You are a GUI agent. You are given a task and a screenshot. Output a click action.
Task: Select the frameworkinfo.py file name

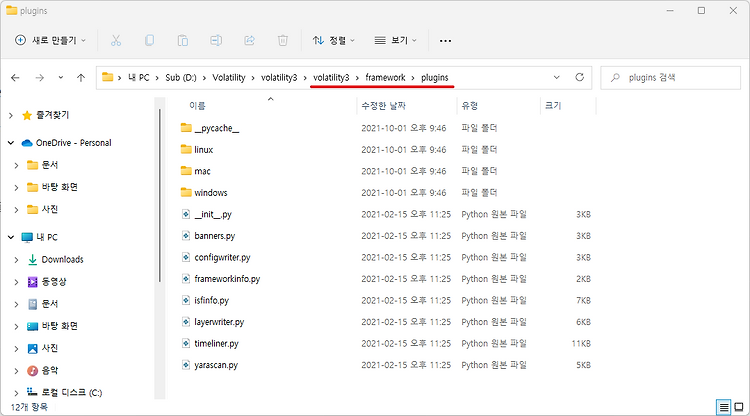coord(227,279)
